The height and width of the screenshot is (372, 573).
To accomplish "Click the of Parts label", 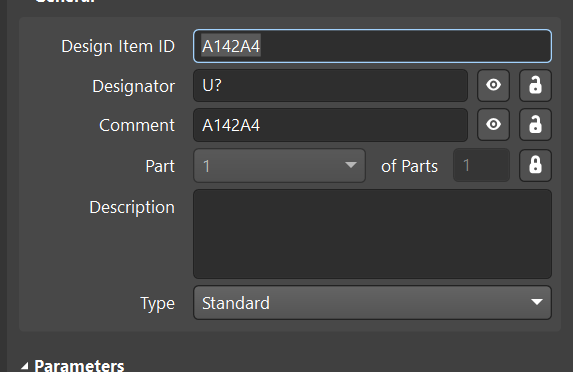I will click(409, 166).
